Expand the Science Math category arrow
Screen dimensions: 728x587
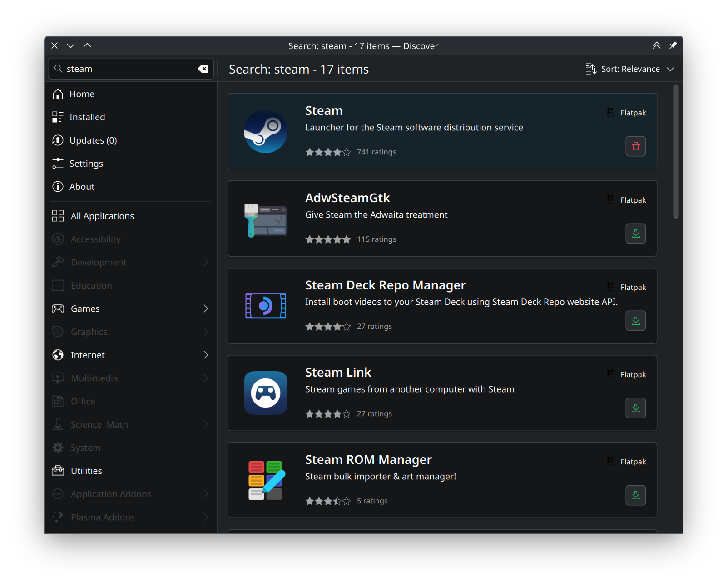(206, 424)
